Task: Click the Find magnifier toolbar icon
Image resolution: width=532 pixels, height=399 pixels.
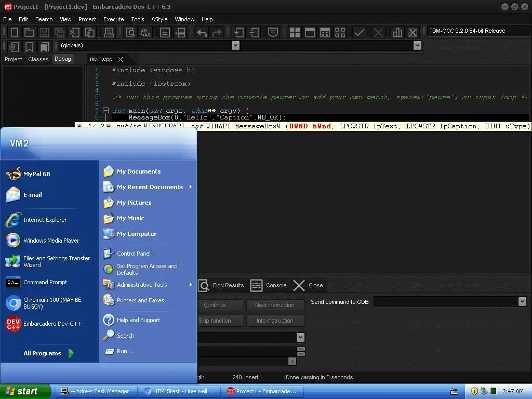Action: coord(130,33)
